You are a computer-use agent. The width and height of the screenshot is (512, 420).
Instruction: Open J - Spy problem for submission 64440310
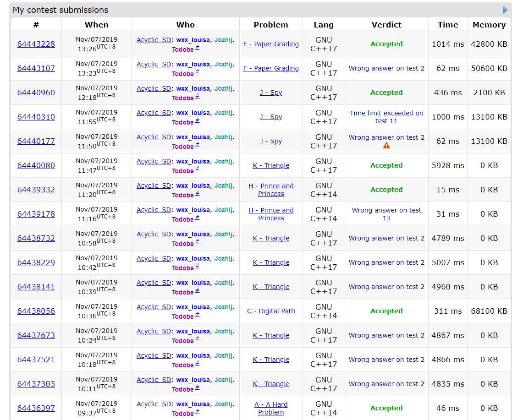(271, 117)
